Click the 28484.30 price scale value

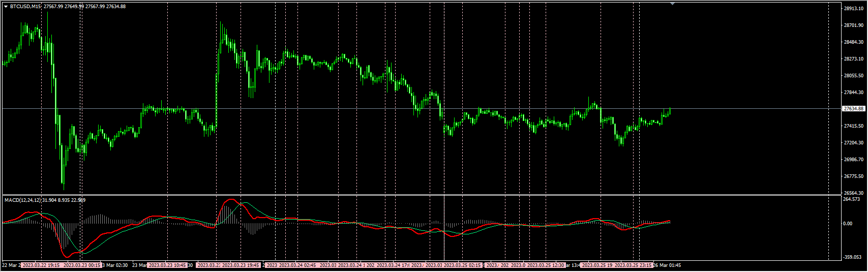tap(854, 42)
